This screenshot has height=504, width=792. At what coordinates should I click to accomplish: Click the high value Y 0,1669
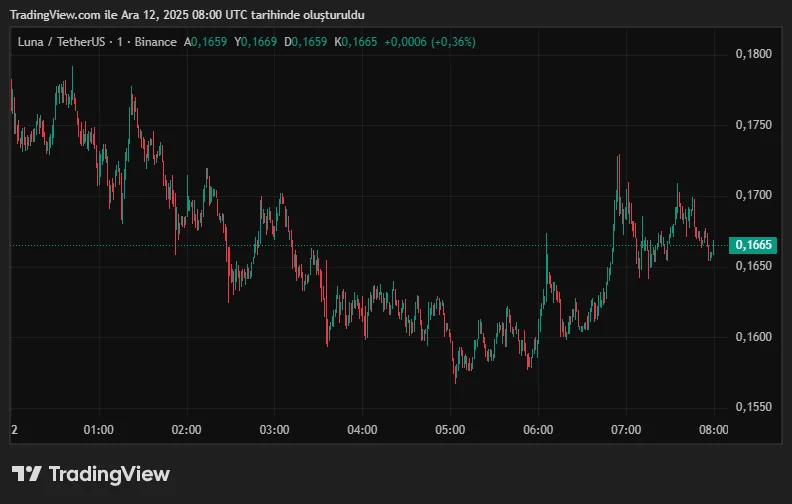(x=256, y=42)
